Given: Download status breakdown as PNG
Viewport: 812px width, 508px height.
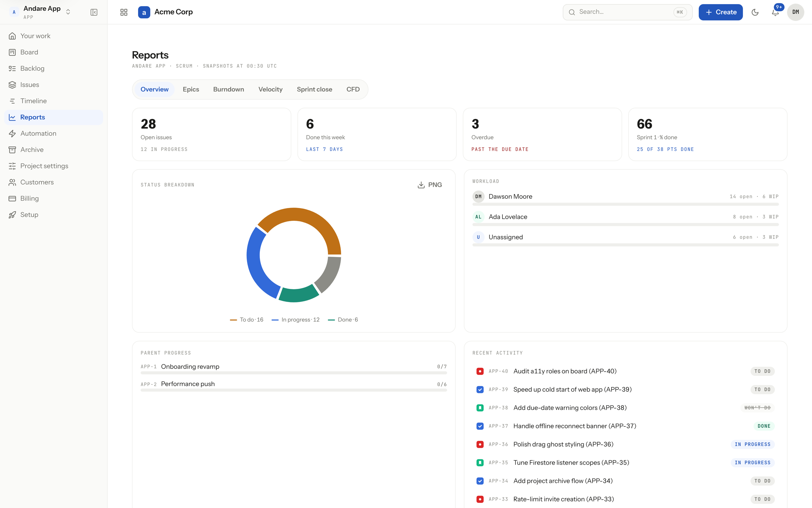Looking at the screenshot, I should pos(430,185).
